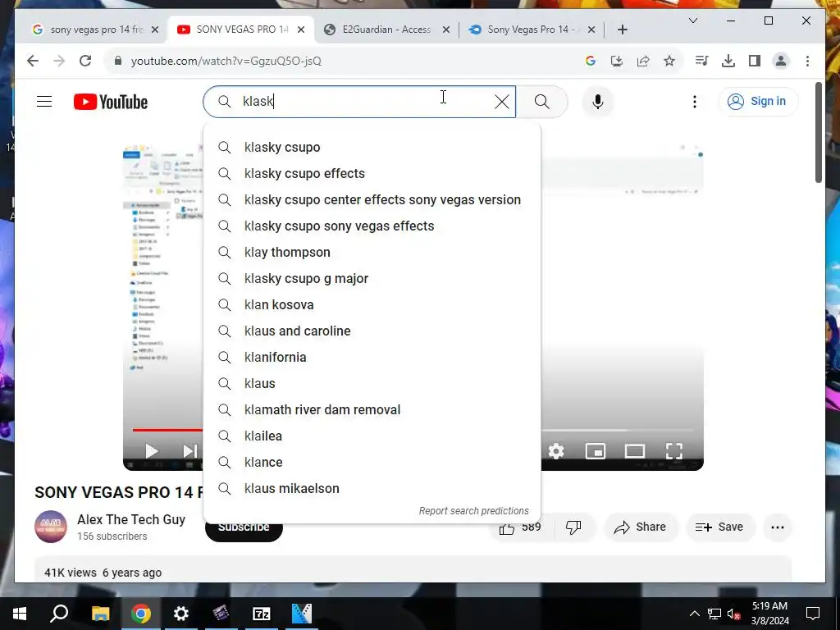Open Chrome downloads
Screen dimensions: 840x630
[728, 61]
